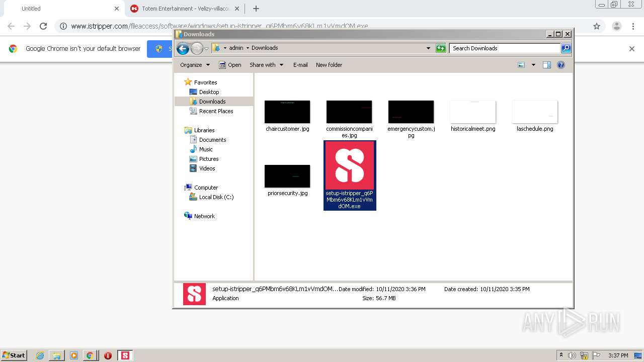Open a new Chrome tab
Screen dimensions: 644x362
[x=256, y=9]
